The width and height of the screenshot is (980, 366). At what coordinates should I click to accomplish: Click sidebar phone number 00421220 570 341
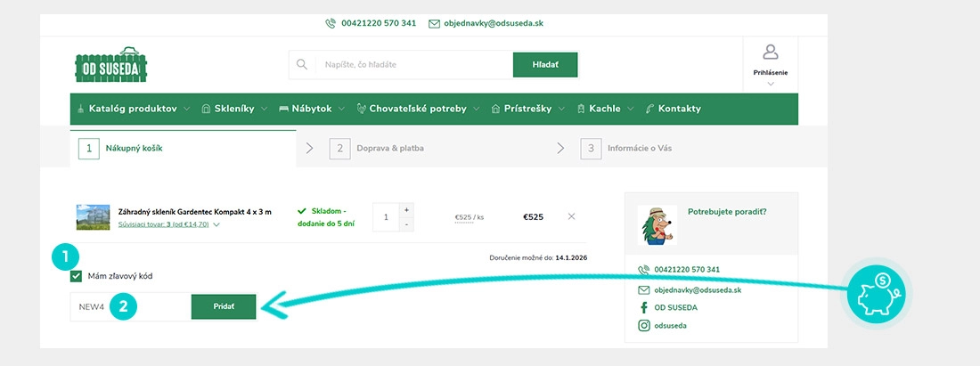pos(687,270)
